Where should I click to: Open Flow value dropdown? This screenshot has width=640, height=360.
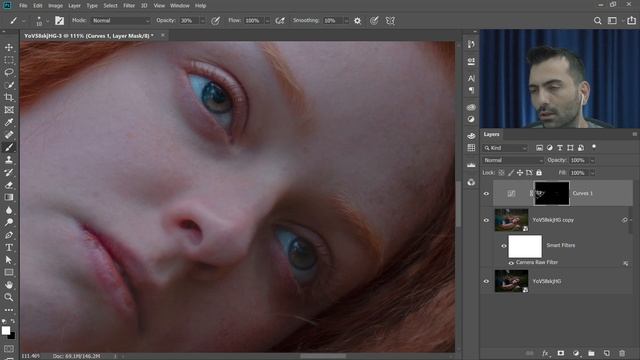(268, 20)
